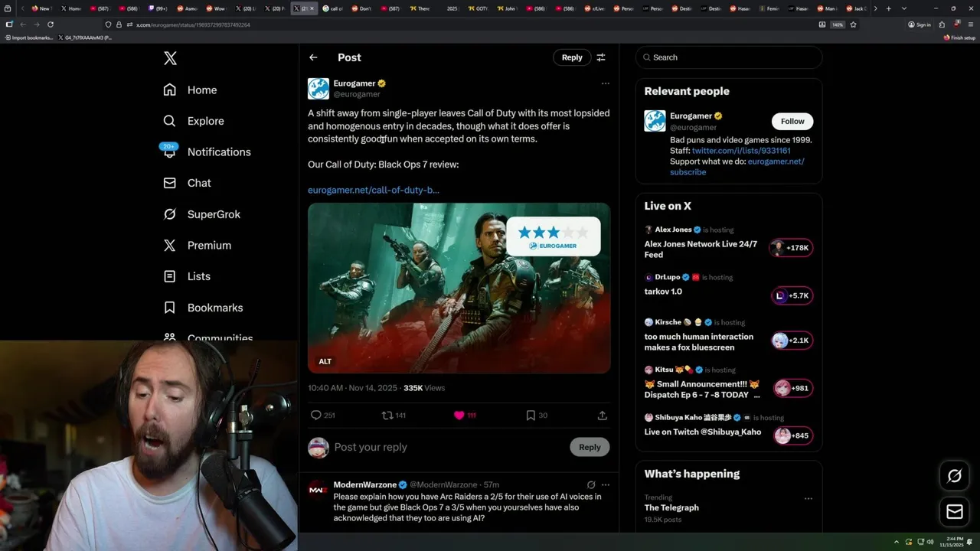Open Eurogamer's profile avatar on the post
Screen dimensions: 980x551
318,89
